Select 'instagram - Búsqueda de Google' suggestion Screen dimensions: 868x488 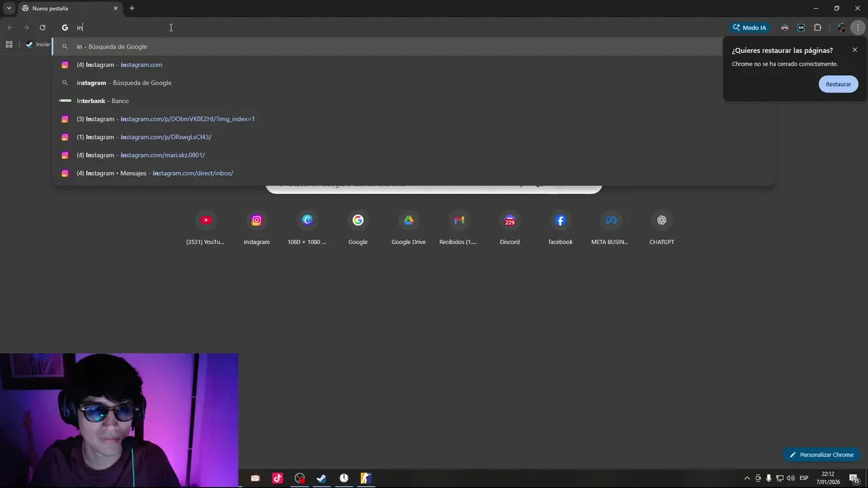414,83
